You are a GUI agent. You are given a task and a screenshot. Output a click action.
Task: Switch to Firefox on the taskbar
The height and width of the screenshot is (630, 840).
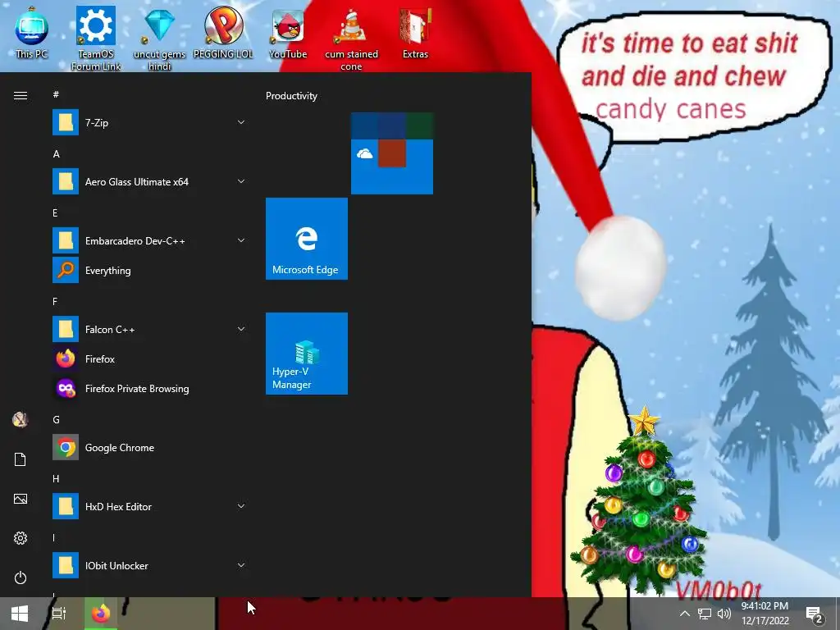[100, 614]
